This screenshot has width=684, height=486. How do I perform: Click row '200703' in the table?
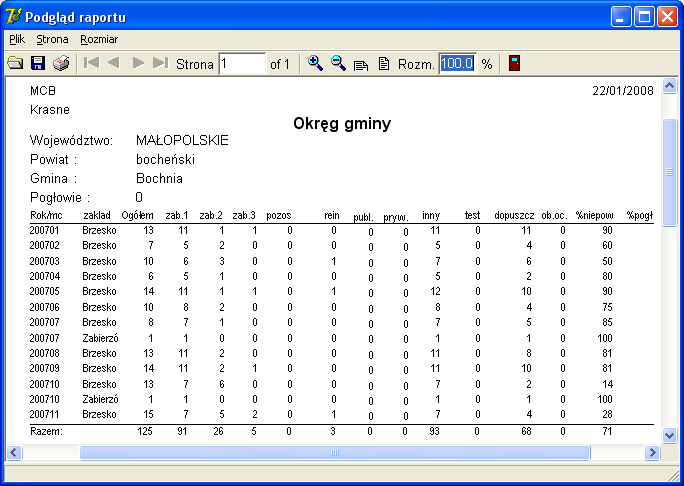pyautogui.click(x=342, y=261)
